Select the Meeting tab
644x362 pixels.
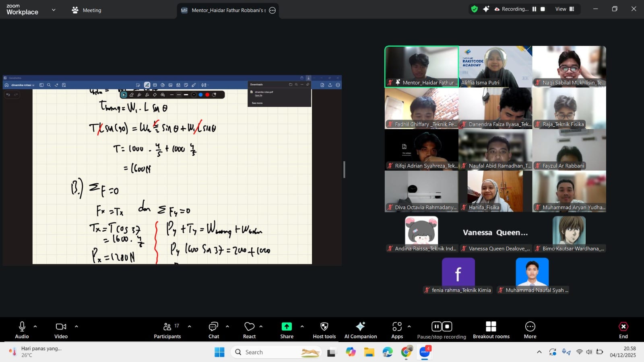click(86, 10)
